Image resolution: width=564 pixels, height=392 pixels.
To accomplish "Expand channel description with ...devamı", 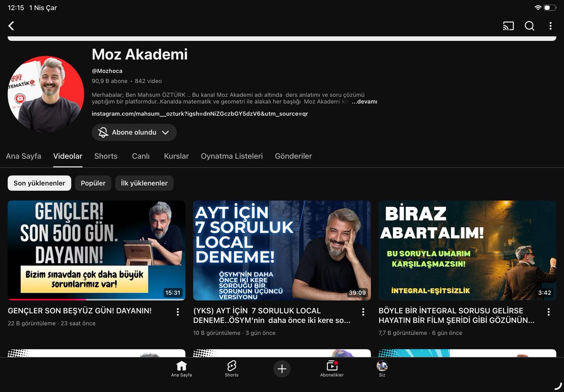I will (x=364, y=102).
